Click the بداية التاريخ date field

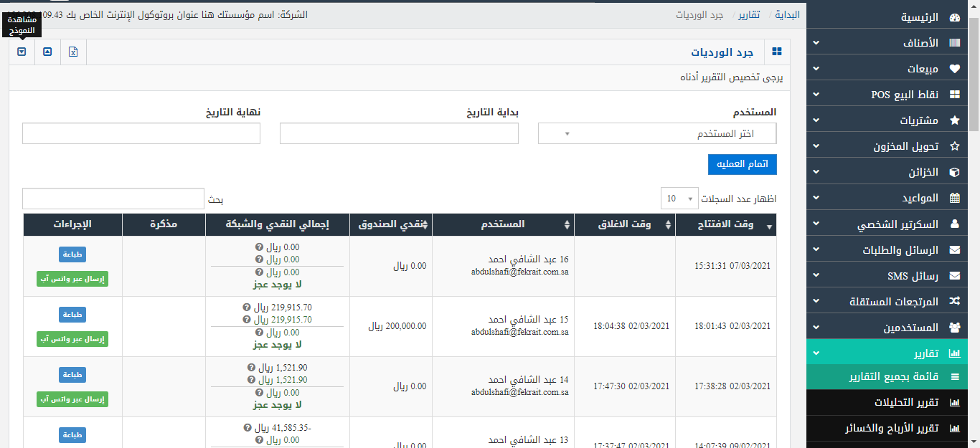pyautogui.click(x=399, y=134)
